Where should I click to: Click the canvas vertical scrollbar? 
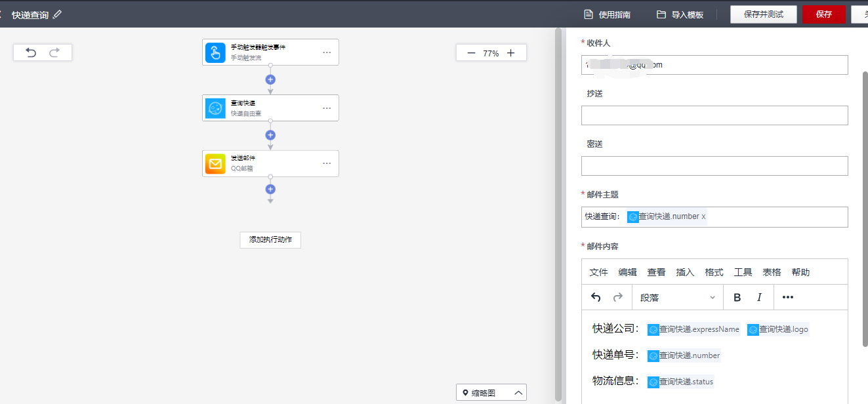click(x=558, y=213)
